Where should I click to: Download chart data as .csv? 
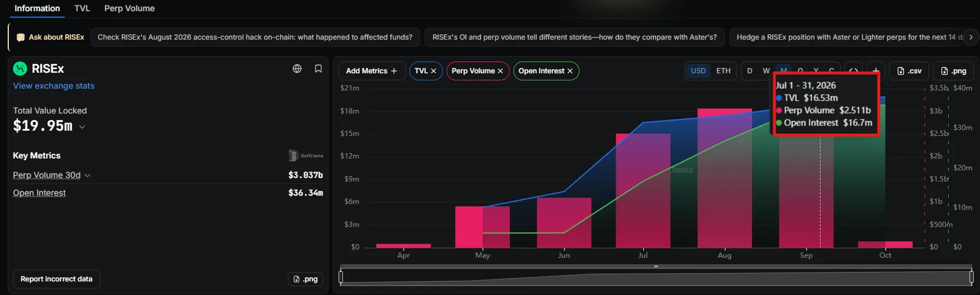click(909, 71)
